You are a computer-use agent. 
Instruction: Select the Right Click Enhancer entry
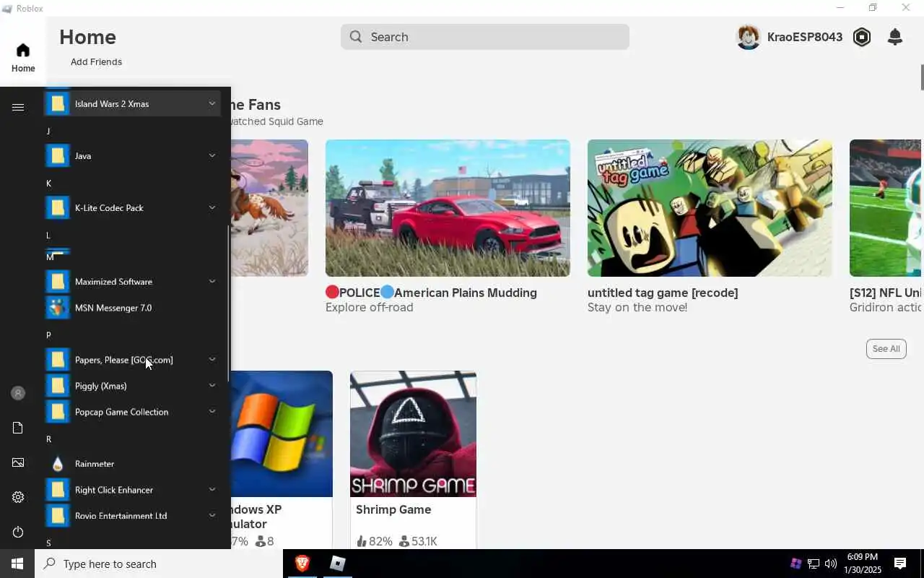point(134,490)
